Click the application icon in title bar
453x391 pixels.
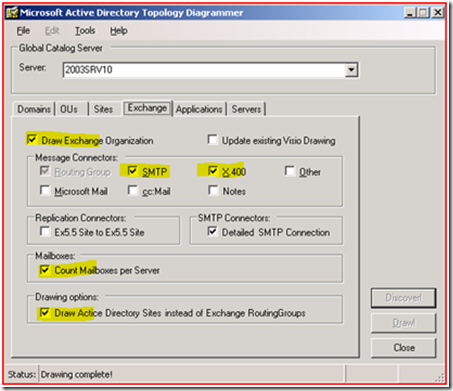click(x=12, y=13)
